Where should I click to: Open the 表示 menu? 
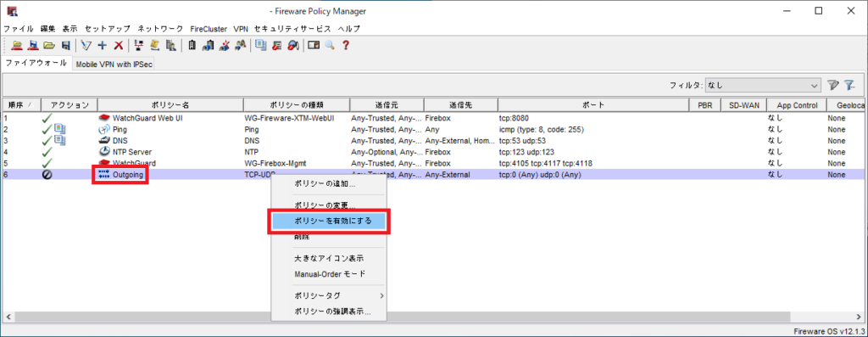point(70,28)
